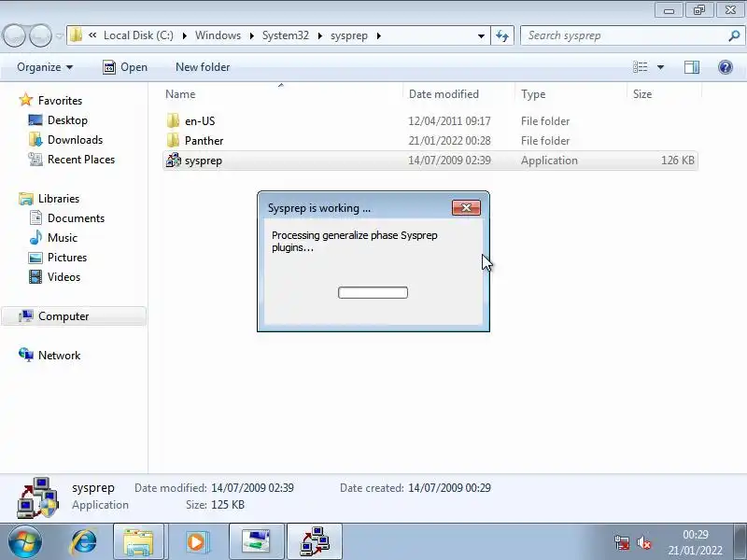Click the muted volume tray icon
The image size is (747, 560).
click(644, 542)
